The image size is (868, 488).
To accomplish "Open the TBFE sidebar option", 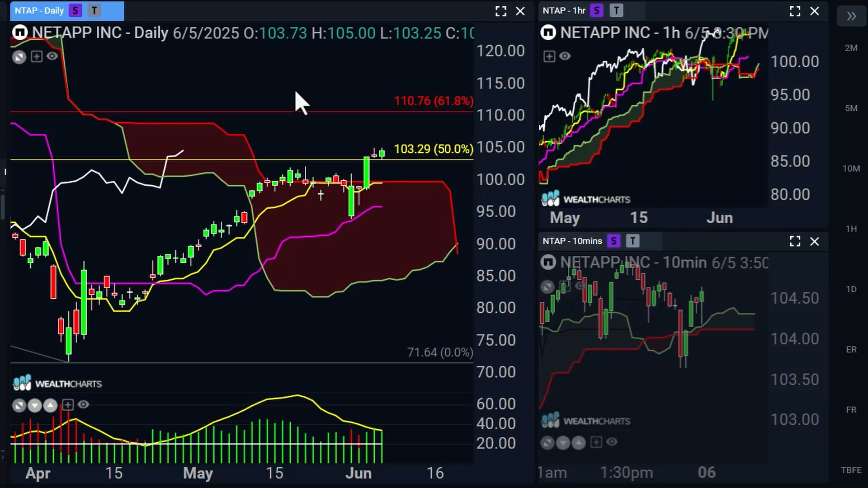I will click(851, 470).
